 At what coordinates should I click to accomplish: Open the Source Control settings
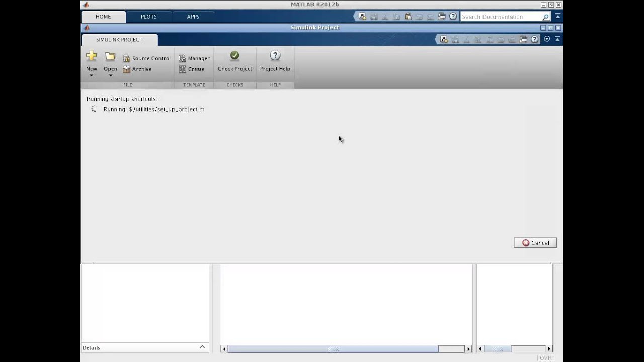pyautogui.click(x=146, y=58)
